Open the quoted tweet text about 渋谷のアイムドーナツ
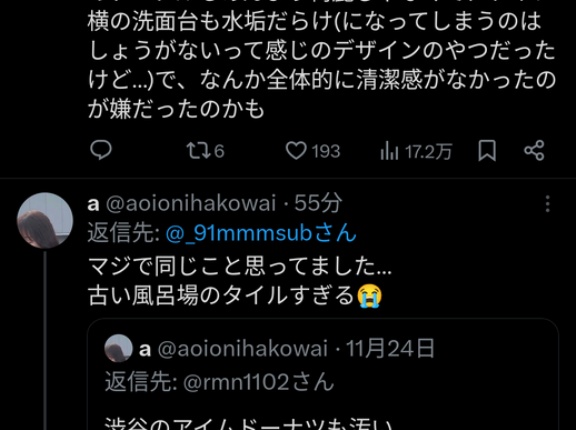Image resolution: width=576 pixels, height=430 pixels. 249,424
